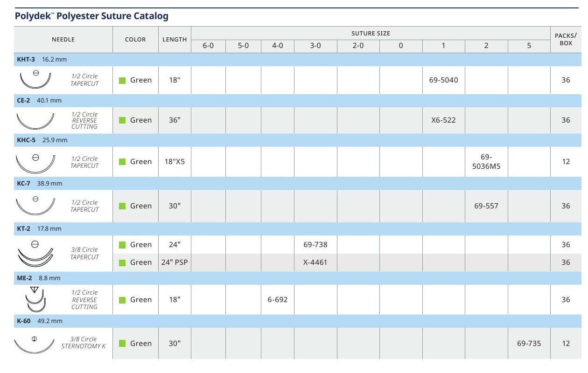Click the PACKS/BOX column header
The height and width of the screenshot is (373, 588).
(x=566, y=40)
